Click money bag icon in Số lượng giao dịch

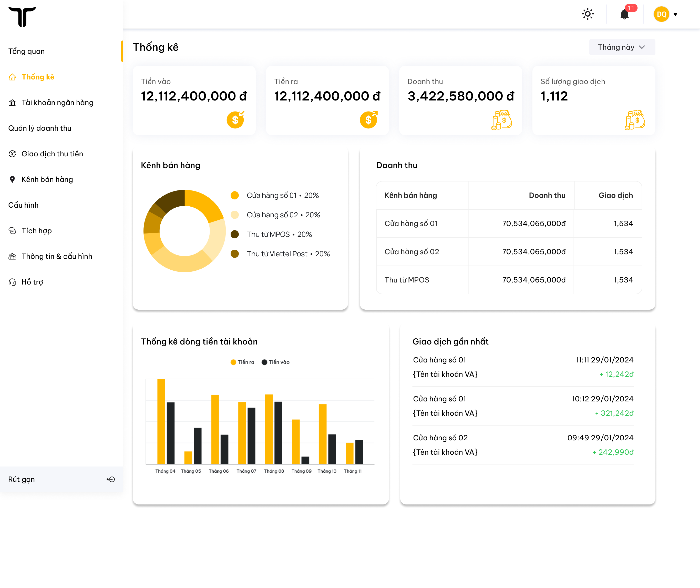[635, 120]
